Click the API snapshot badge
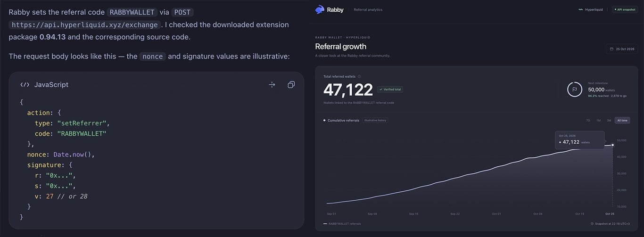Screen dimensions: 644x237 point(625,9)
